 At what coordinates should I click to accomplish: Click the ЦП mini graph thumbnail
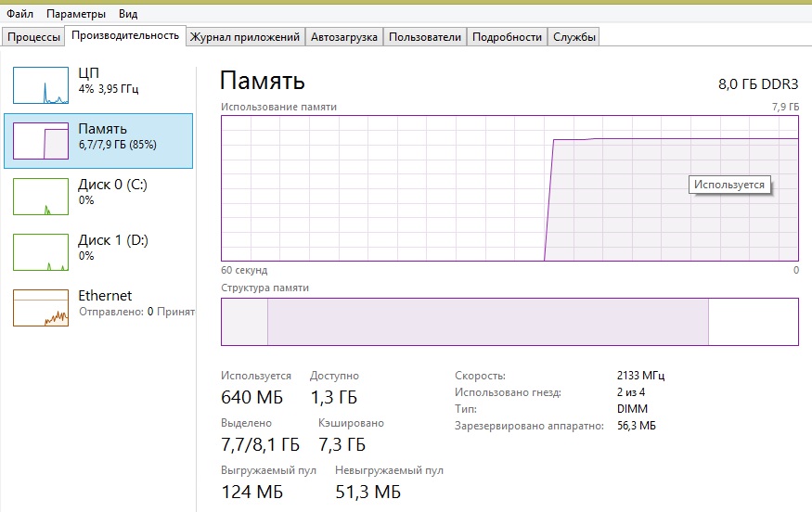pos(41,85)
